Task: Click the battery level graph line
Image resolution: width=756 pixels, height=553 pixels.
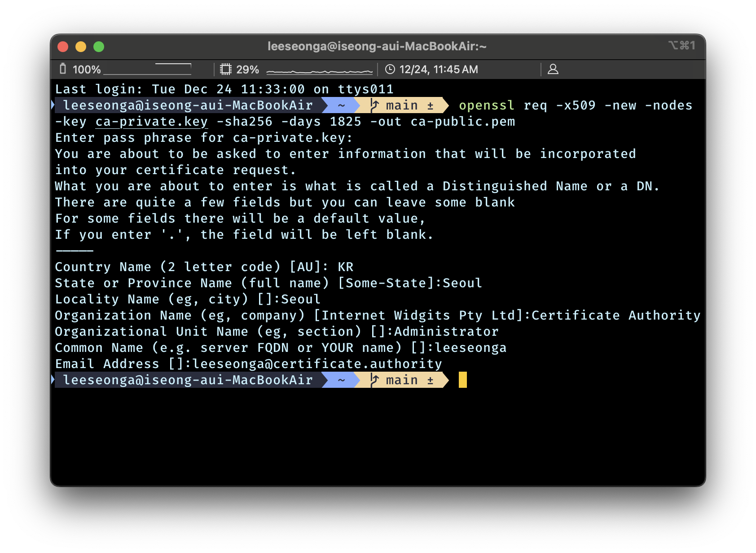Action: [147, 69]
